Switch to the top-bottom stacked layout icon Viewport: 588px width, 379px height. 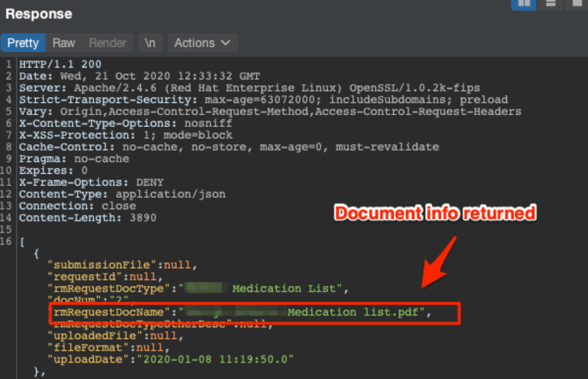(x=550, y=3)
